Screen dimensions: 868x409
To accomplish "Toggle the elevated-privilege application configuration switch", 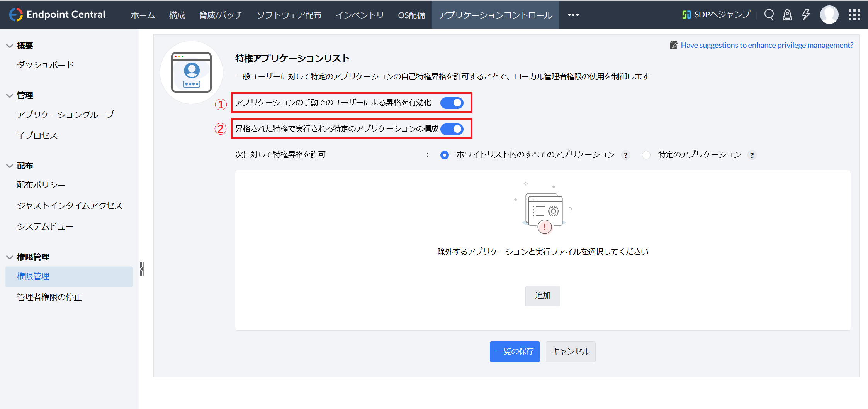I will tap(452, 129).
